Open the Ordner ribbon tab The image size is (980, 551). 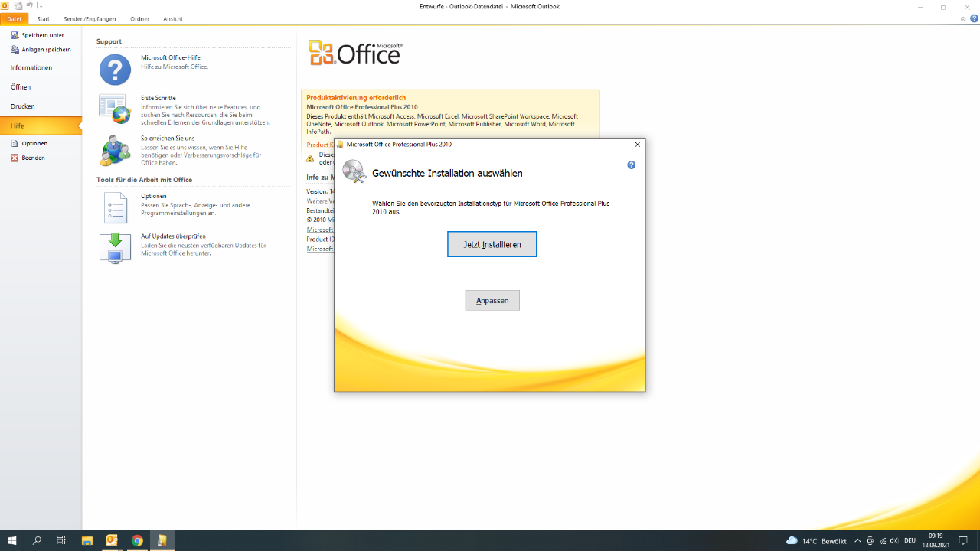pyautogui.click(x=139, y=18)
